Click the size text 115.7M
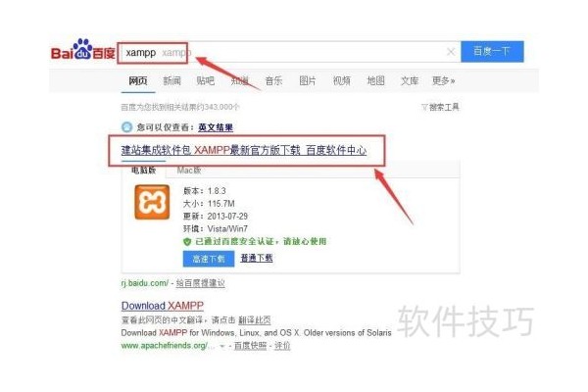 (221, 204)
